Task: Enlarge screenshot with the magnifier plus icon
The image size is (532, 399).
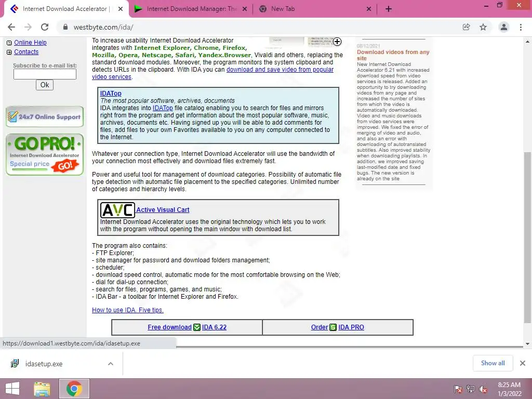Action: (337, 42)
